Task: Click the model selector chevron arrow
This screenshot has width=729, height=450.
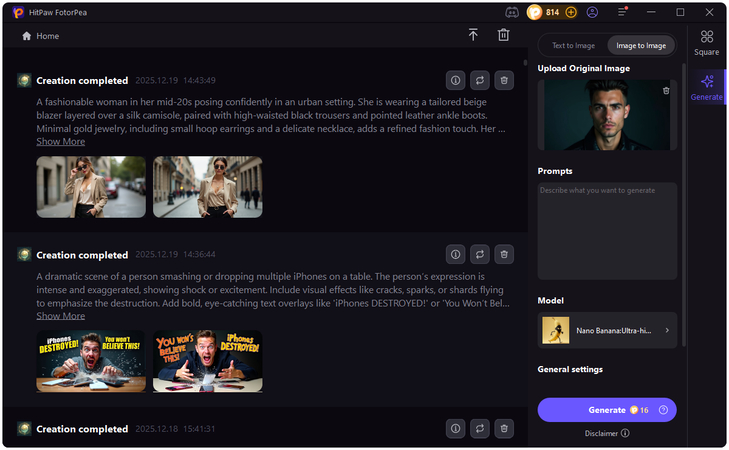Action: [667, 330]
